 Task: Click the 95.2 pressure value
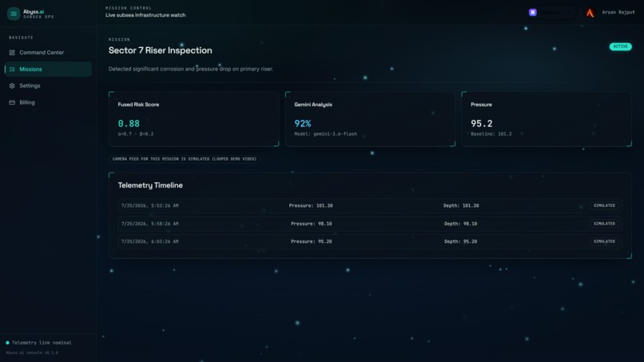481,123
